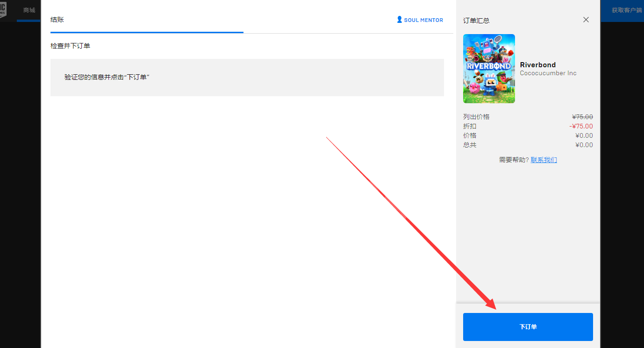Click the 下订单 place order button
This screenshot has width=644, height=348.
pyautogui.click(x=528, y=327)
